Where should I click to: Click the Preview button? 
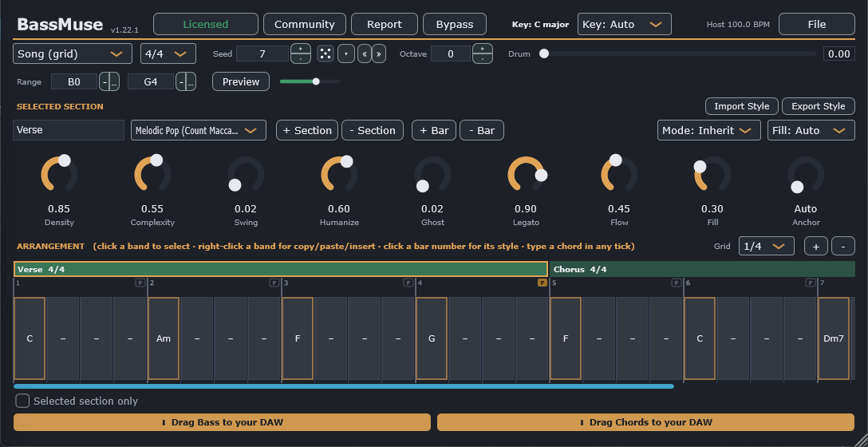[x=241, y=82]
